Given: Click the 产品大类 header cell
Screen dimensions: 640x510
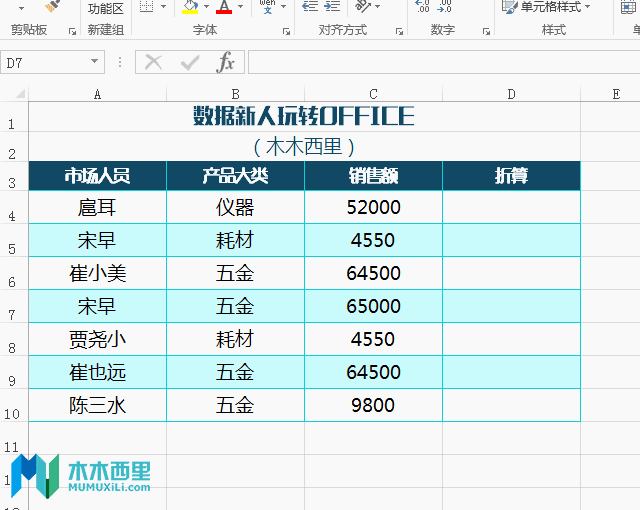Looking at the screenshot, I should pyautogui.click(x=236, y=176).
